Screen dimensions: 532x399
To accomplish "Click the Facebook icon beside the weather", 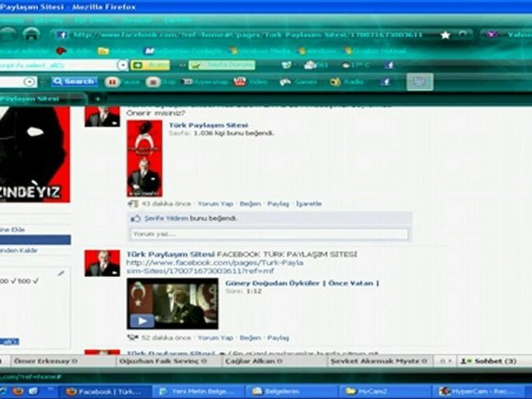I will point(390,65).
